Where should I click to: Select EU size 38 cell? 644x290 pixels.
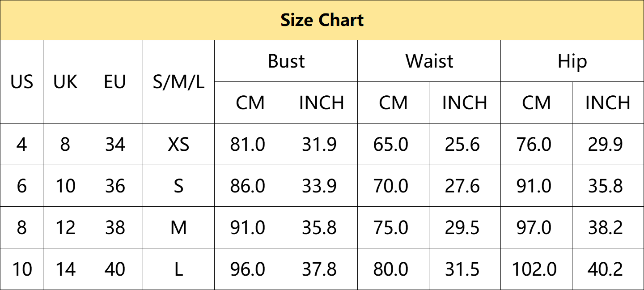(x=115, y=227)
